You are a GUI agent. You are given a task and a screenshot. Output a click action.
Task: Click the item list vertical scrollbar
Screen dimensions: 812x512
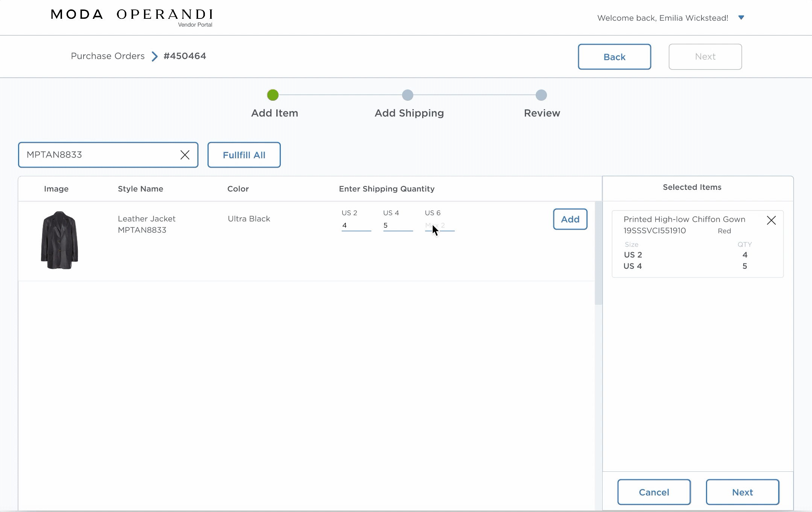point(598,253)
